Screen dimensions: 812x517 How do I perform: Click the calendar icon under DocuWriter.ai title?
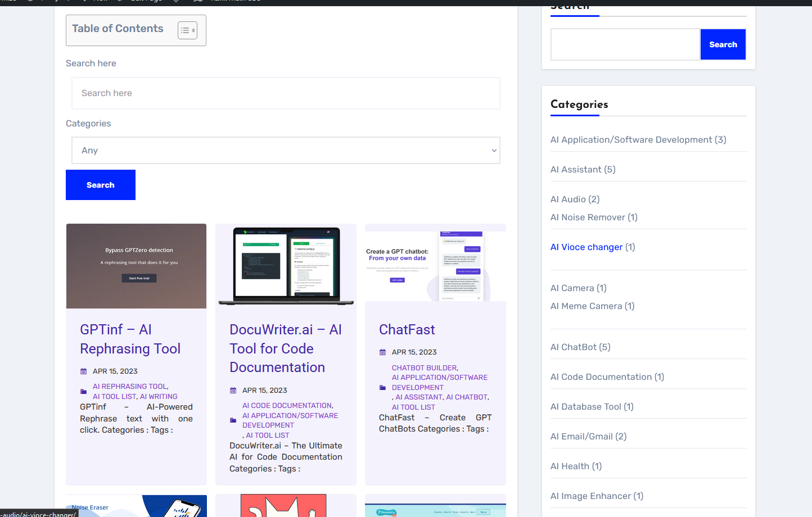(x=233, y=391)
